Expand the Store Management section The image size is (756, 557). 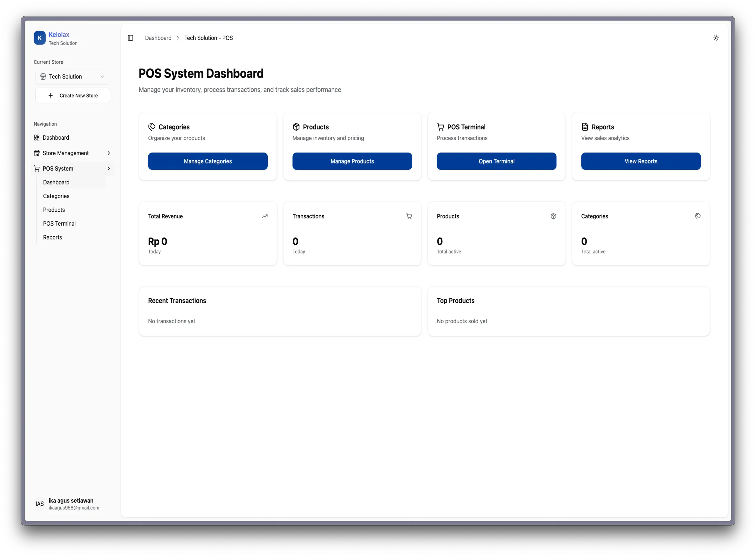click(x=72, y=153)
